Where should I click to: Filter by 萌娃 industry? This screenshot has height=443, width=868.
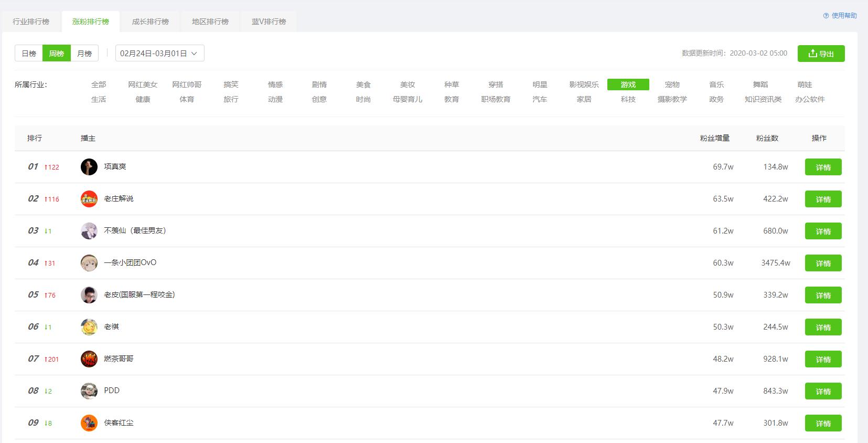click(x=805, y=85)
